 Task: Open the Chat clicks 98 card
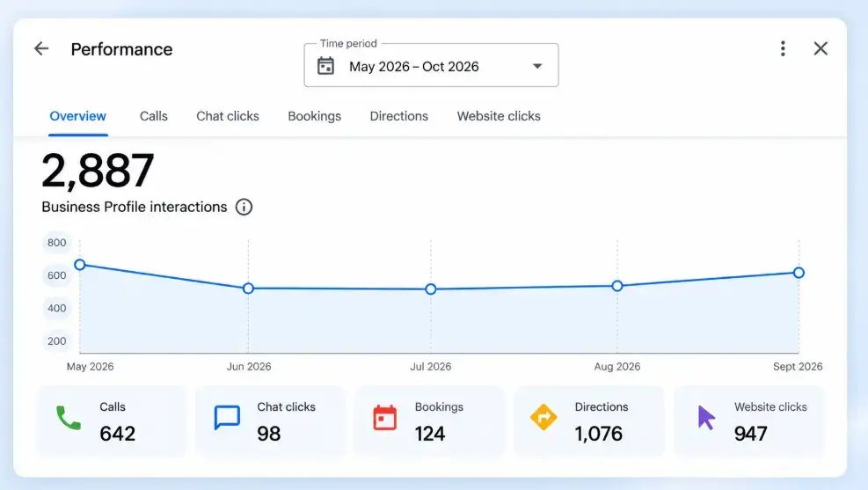[270, 422]
